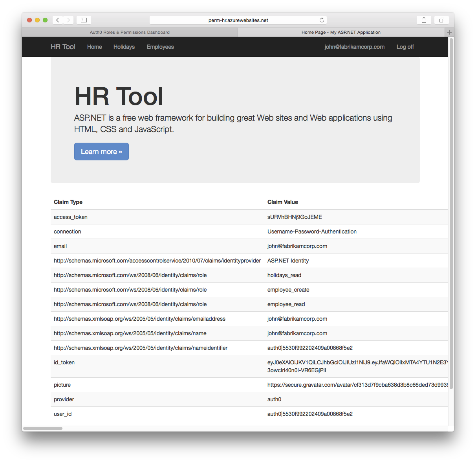Image resolution: width=476 pixels, height=463 pixels.
Task: Open a new tab with plus icon
Action: (x=449, y=32)
